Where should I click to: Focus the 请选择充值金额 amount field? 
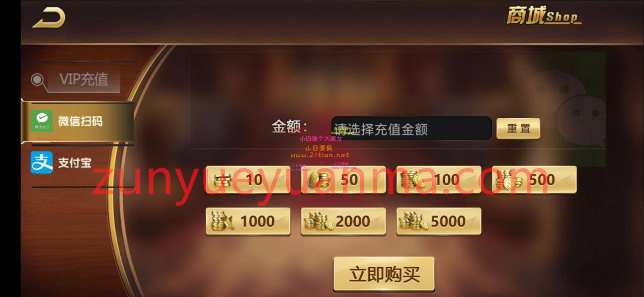[411, 128]
